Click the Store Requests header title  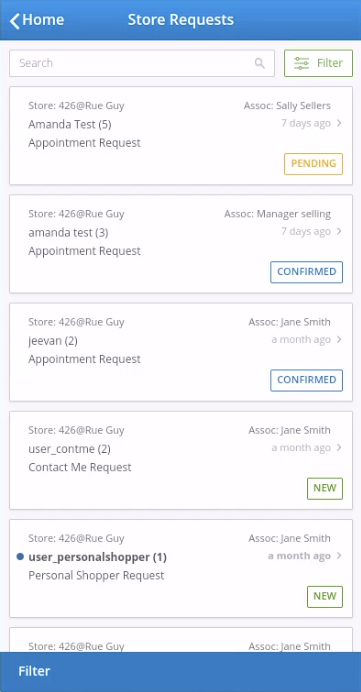181,20
